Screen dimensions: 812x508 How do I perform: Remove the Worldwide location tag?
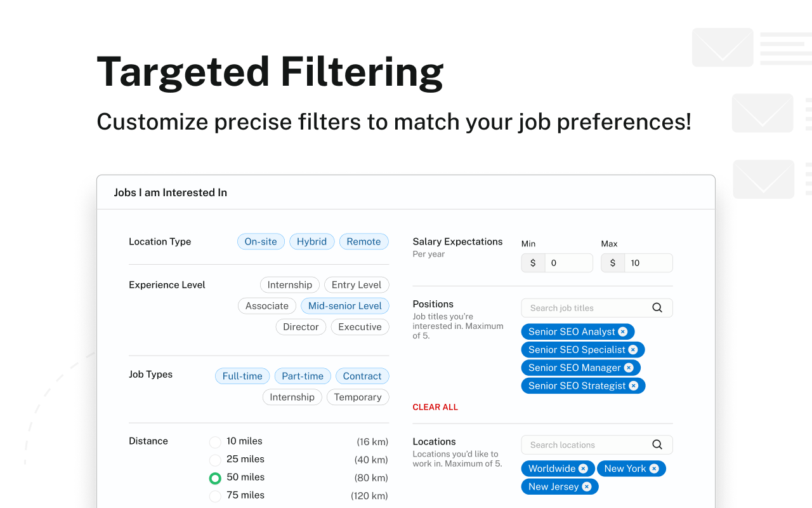click(x=583, y=469)
